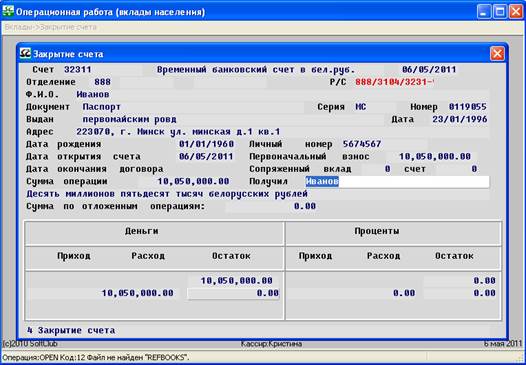Close the Операционная работа main window
Image resolution: width=526 pixels, height=365 pixels.
[x=516, y=12]
